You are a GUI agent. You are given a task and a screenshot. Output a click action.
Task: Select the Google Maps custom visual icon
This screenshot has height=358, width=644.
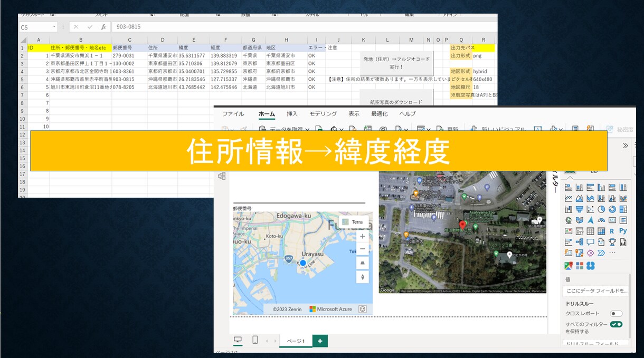569,265
